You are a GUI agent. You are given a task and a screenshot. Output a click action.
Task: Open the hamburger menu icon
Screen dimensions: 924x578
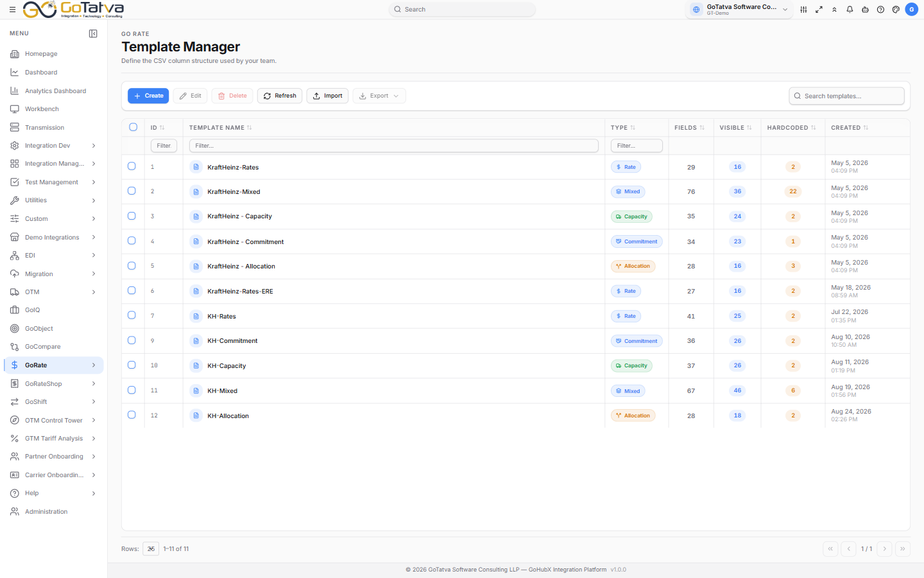click(x=12, y=10)
